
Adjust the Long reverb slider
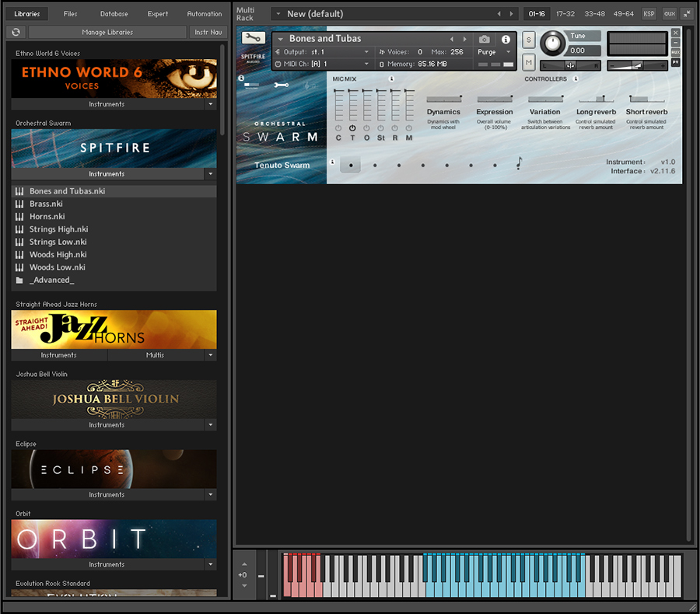coord(596,99)
